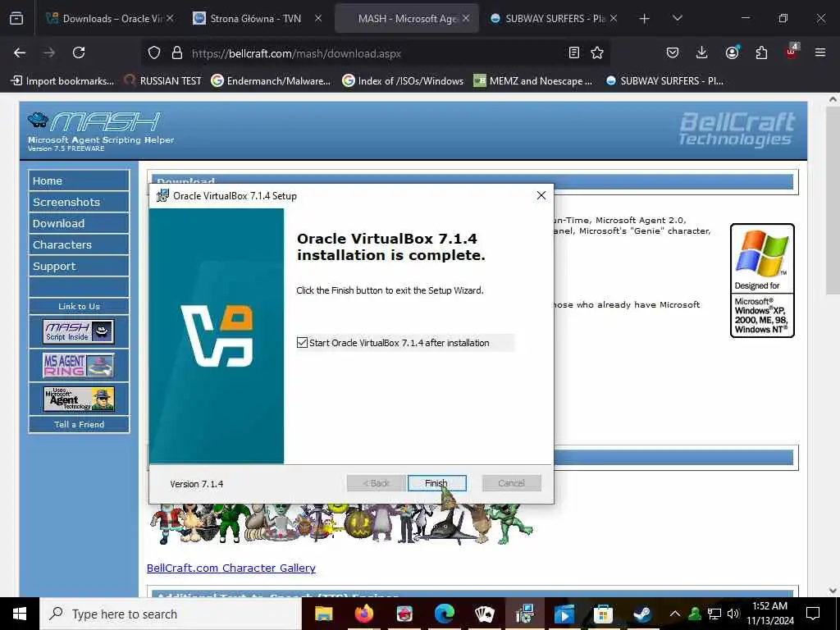Open a new browser tab
The image size is (840, 630).
point(645,19)
